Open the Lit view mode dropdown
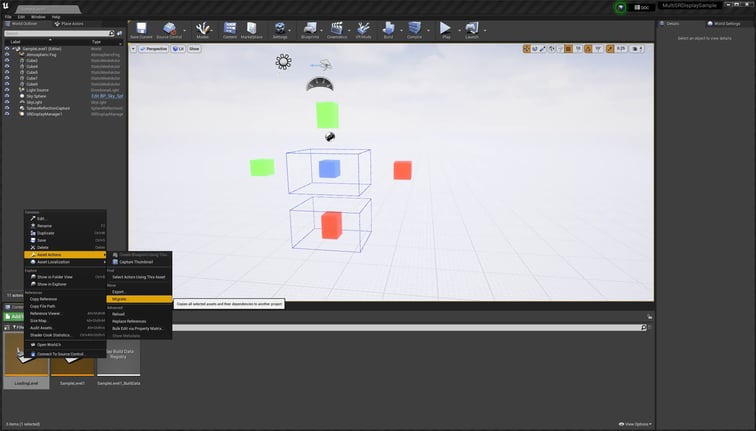Image resolution: width=756 pixels, height=431 pixels. (178, 49)
